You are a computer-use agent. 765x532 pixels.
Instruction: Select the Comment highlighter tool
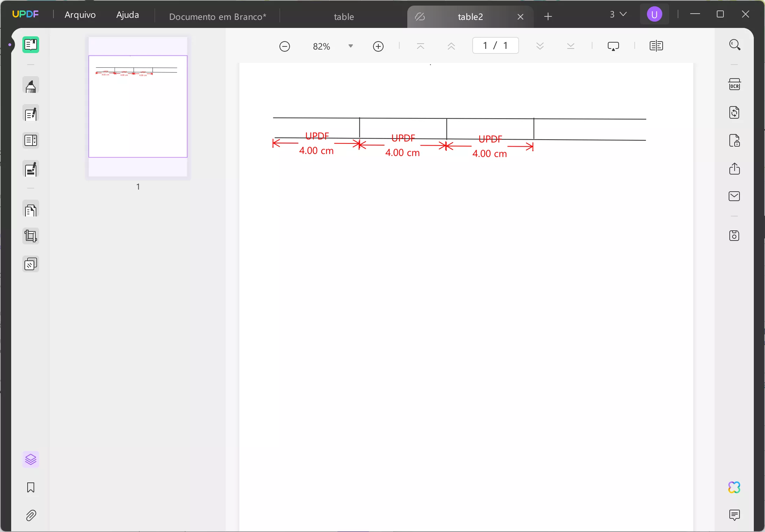[31, 86]
